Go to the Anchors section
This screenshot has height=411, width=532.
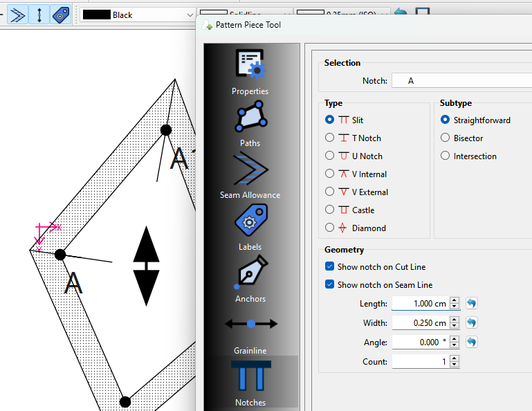point(250,280)
